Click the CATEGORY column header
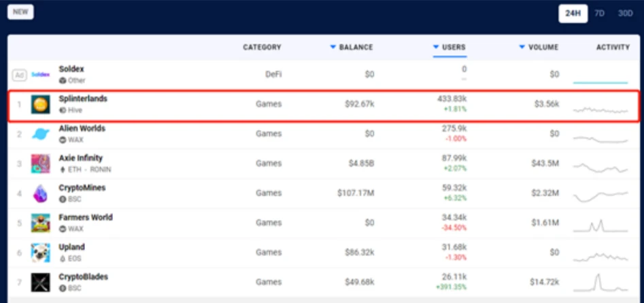 262,47
